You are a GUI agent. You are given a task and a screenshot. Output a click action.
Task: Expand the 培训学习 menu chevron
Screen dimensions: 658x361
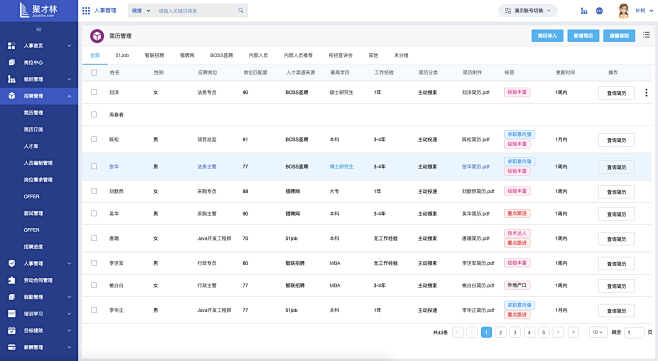point(69,314)
